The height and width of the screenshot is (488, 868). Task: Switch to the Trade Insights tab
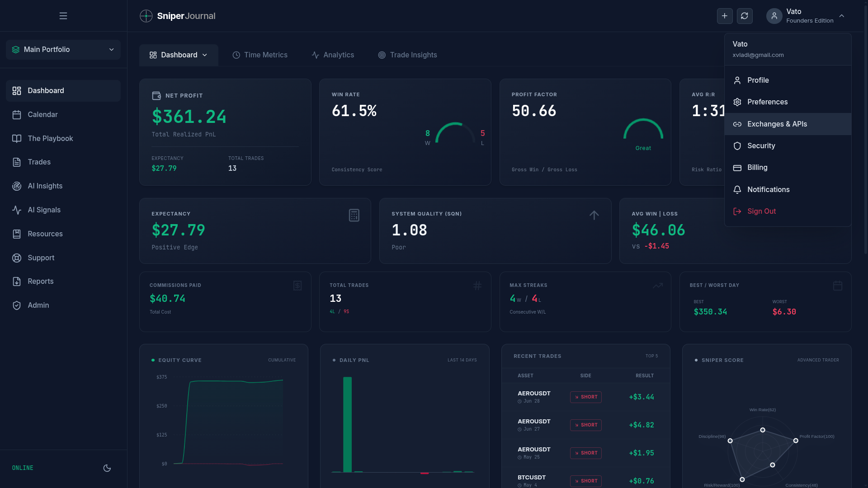point(407,55)
